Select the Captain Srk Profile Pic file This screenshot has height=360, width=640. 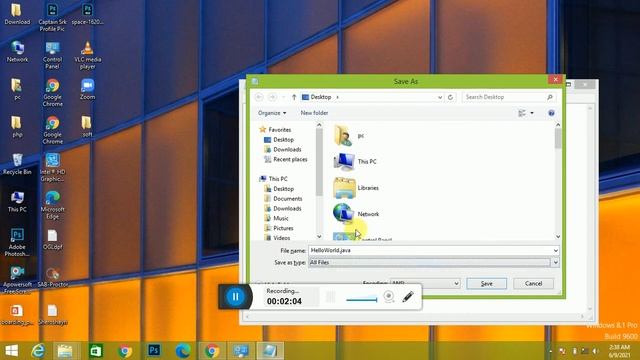[52, 18]
